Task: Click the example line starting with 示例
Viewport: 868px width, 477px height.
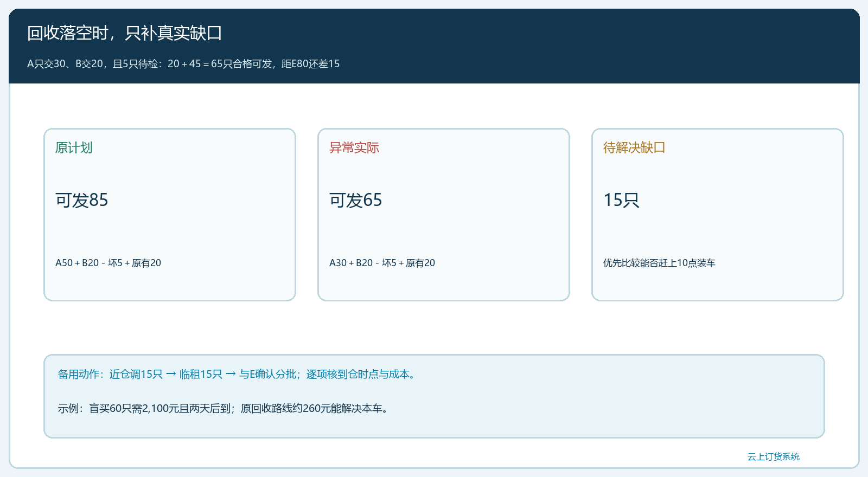Action: click(225, 408)
